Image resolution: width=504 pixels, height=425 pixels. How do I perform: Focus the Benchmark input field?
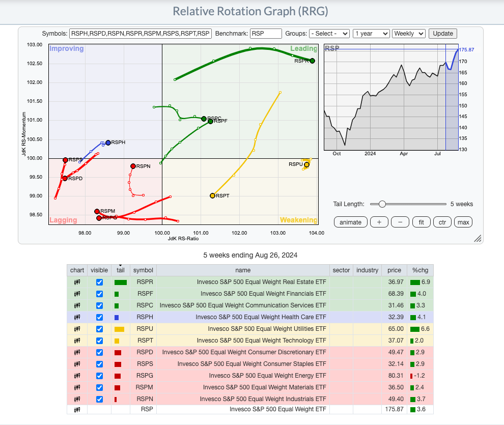click(x=266, y=34)
